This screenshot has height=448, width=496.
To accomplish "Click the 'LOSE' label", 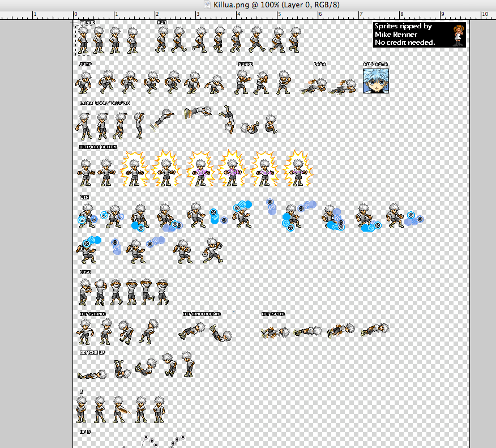I will pos(85,272).
